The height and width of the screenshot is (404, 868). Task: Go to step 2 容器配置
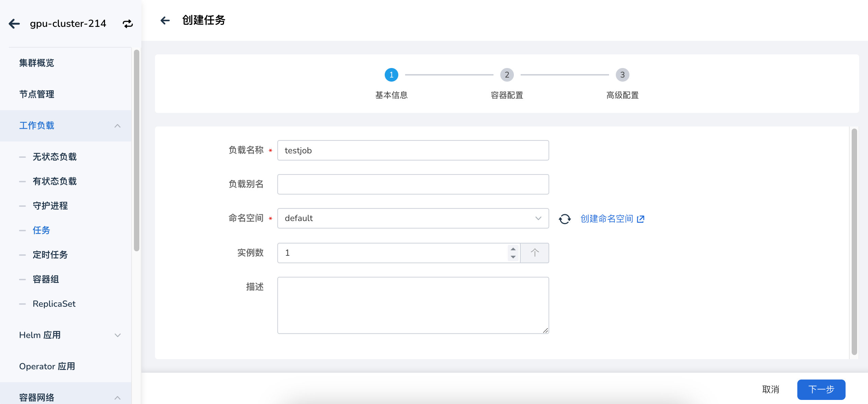click(x=507, y=75)
